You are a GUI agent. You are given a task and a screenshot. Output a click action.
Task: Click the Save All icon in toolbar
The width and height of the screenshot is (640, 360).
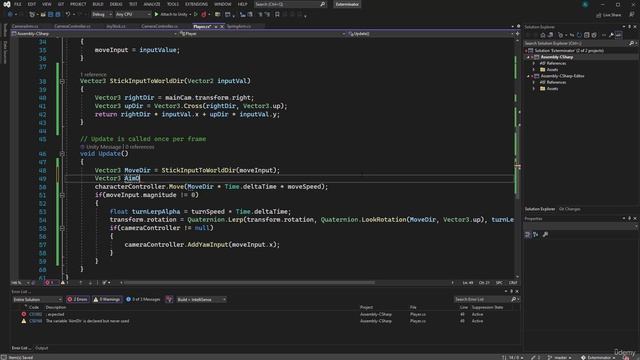[x=58, y=14]
